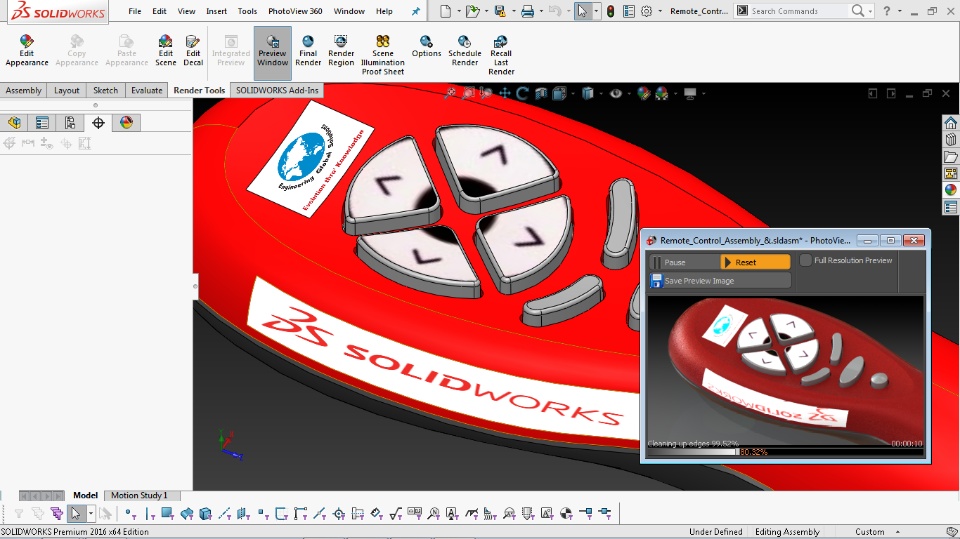Click the render progress bar

point(786,452)
